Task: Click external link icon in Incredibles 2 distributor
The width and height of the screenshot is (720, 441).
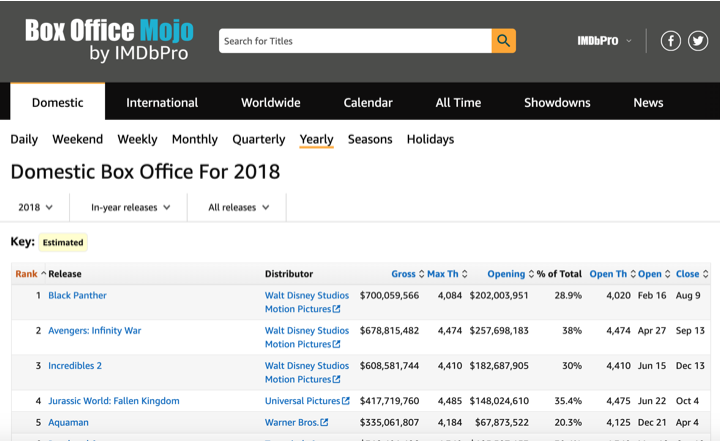Action: [337, 379]
